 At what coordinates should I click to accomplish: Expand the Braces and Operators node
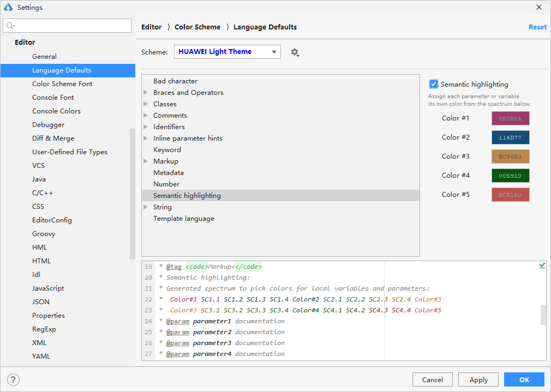tap(146, 92)
